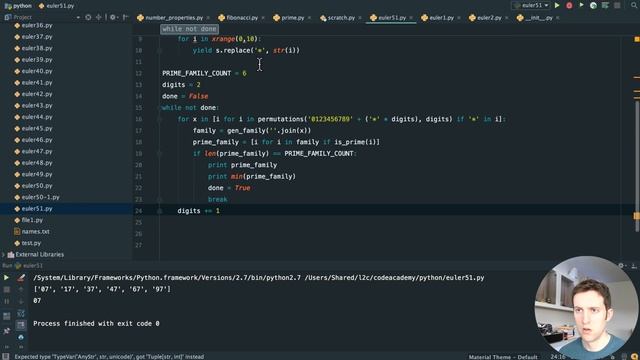The width and height of the screenshot is (640, 360).
Task: Click the Pause output icon in Run panel
Action: click(x=7, y=302)
